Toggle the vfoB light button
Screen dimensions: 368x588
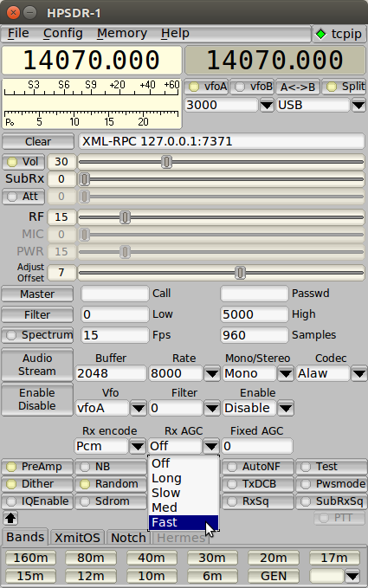[x=252, y=87]
